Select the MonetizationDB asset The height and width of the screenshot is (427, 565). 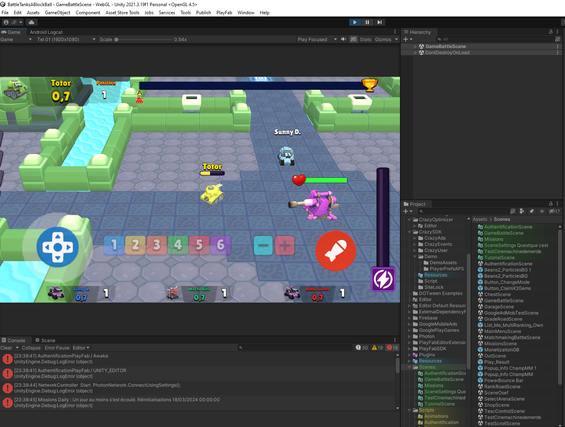pyautogui.click(x=501, y=350)
